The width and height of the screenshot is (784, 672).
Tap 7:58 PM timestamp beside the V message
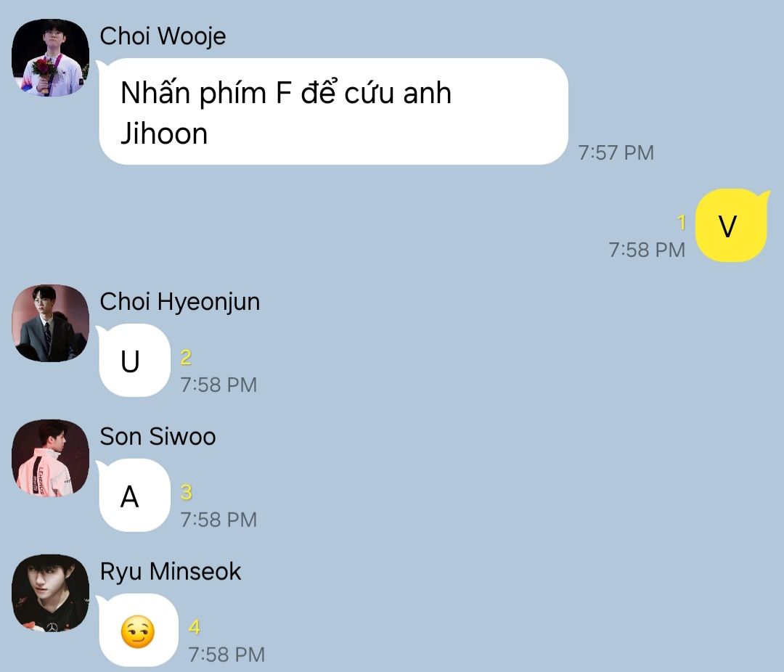pyautogui.click(x=647, y=250)
